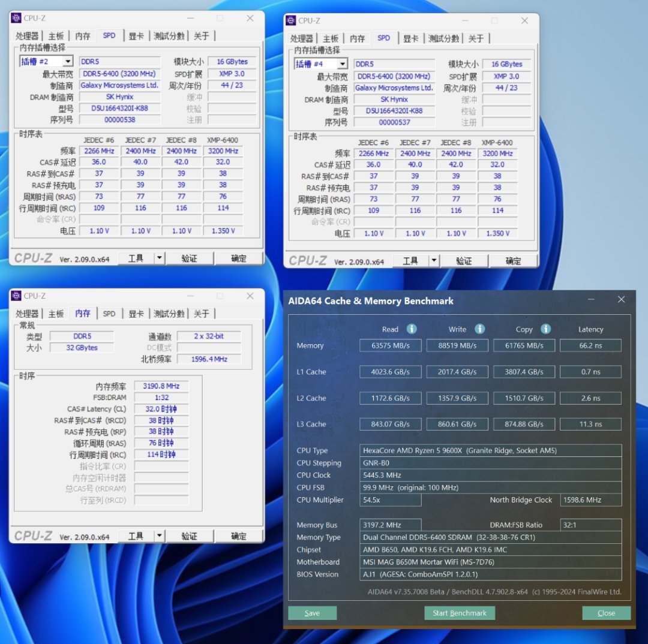Click 确定 button in slot #2 CPU-Z window

[238, 258]
